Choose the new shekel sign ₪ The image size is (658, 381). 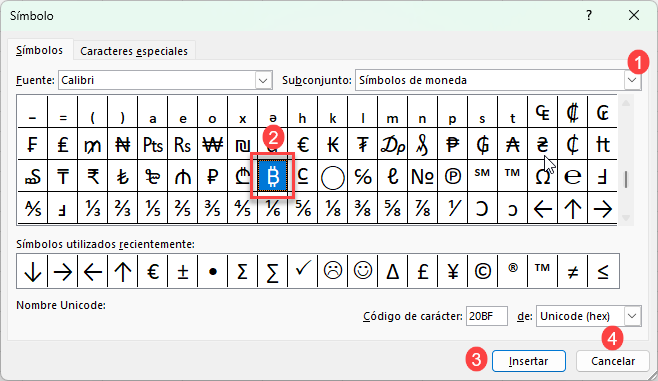[x=243, y=144]
